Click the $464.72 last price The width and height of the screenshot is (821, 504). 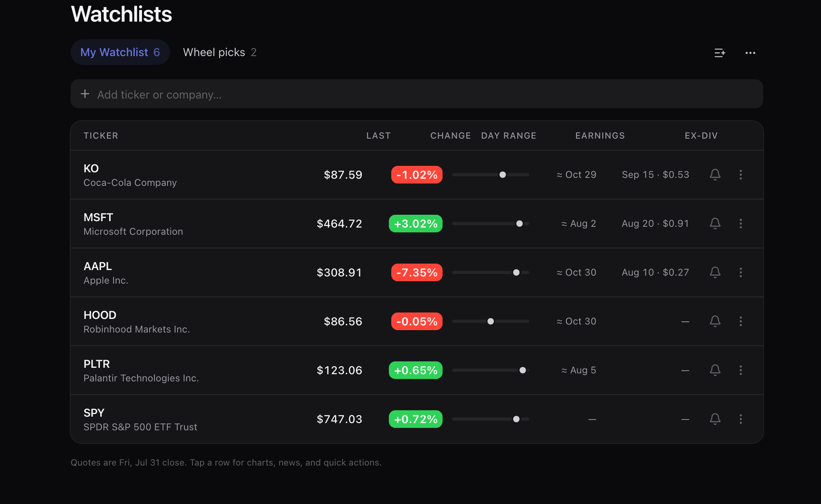pyautogui.click(x=339, y=224)
